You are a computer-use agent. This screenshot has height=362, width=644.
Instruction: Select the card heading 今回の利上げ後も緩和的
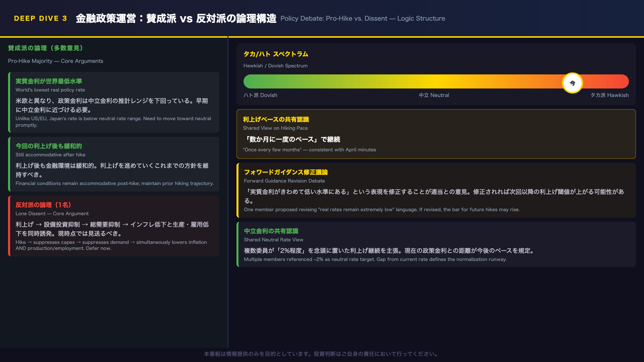pos(49,146)
